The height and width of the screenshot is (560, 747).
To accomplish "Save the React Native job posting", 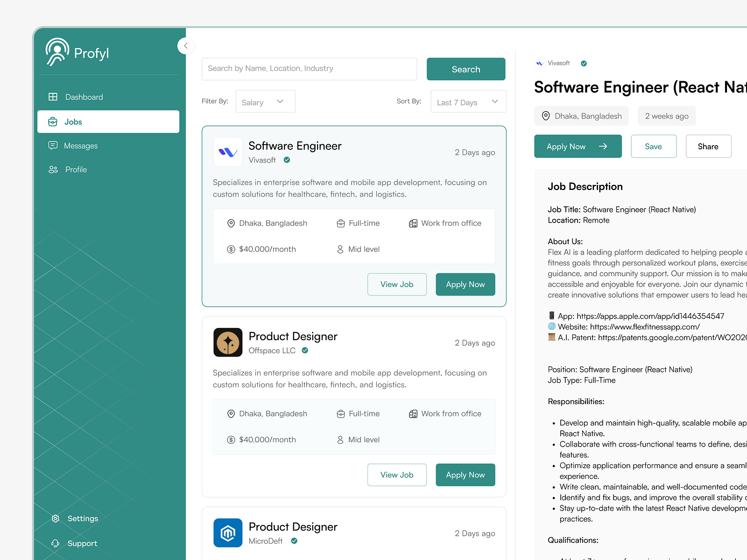I will (x=654, y=146).
